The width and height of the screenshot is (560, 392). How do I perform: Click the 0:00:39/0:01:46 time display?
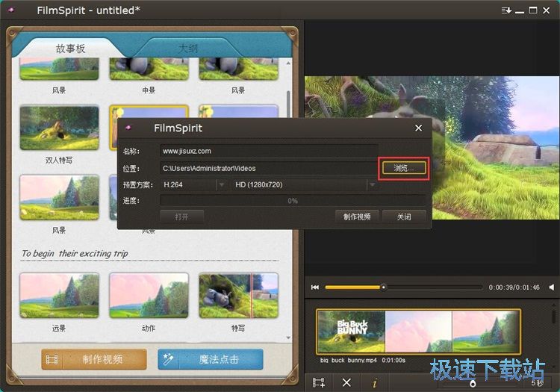514,287
